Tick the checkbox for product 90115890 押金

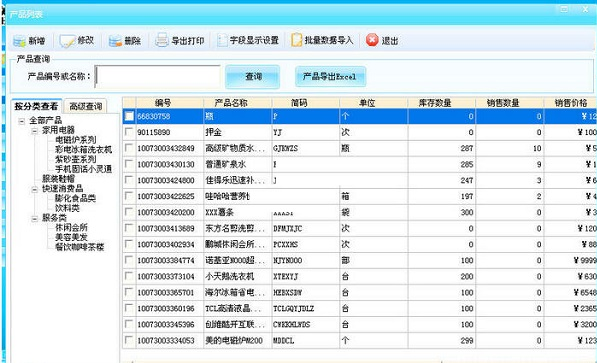[x=129, y=132]
